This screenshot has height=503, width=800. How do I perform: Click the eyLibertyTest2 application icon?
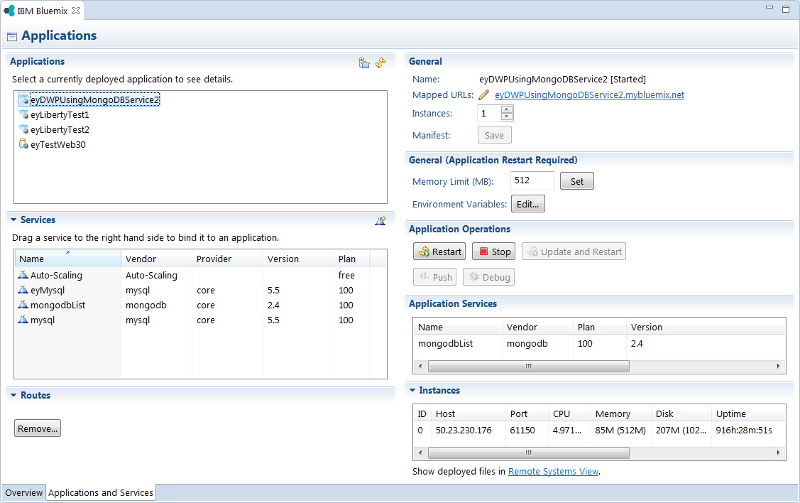click(x=23, y=130)
